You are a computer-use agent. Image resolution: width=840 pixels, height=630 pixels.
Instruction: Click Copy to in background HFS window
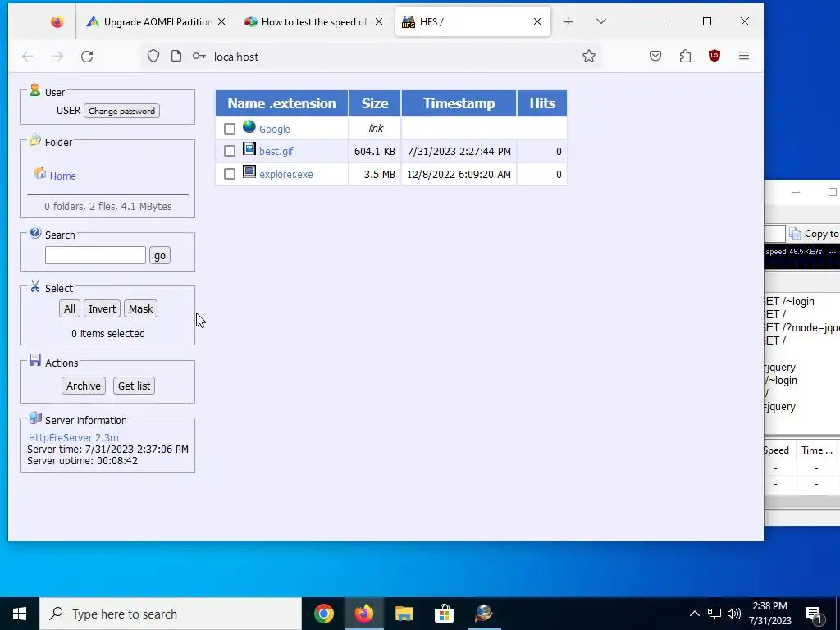pos(815,234)
